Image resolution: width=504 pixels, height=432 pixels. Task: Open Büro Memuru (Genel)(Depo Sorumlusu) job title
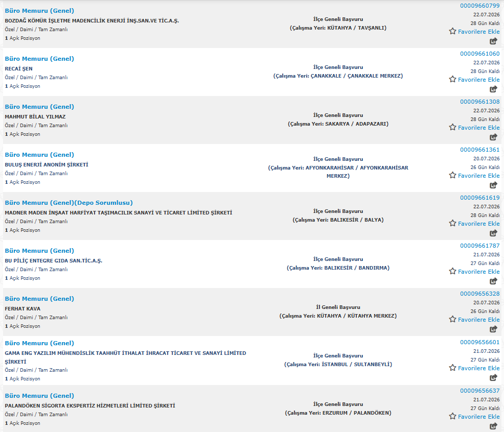click(x=69, y=203)
